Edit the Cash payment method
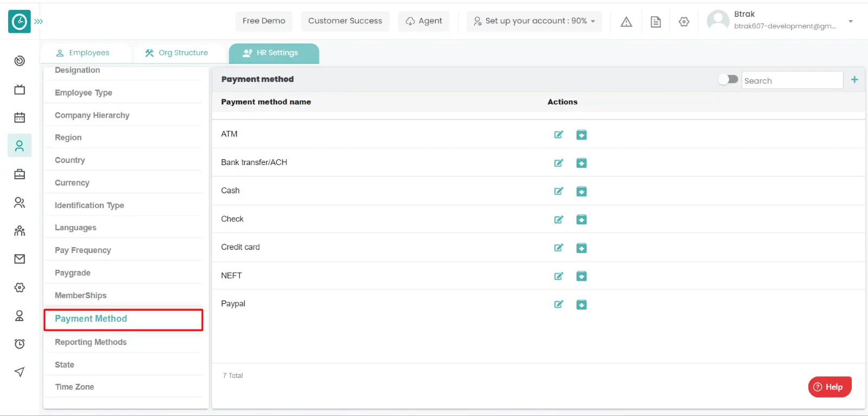Viewport: 868px width, 416px height. [558, 191]
